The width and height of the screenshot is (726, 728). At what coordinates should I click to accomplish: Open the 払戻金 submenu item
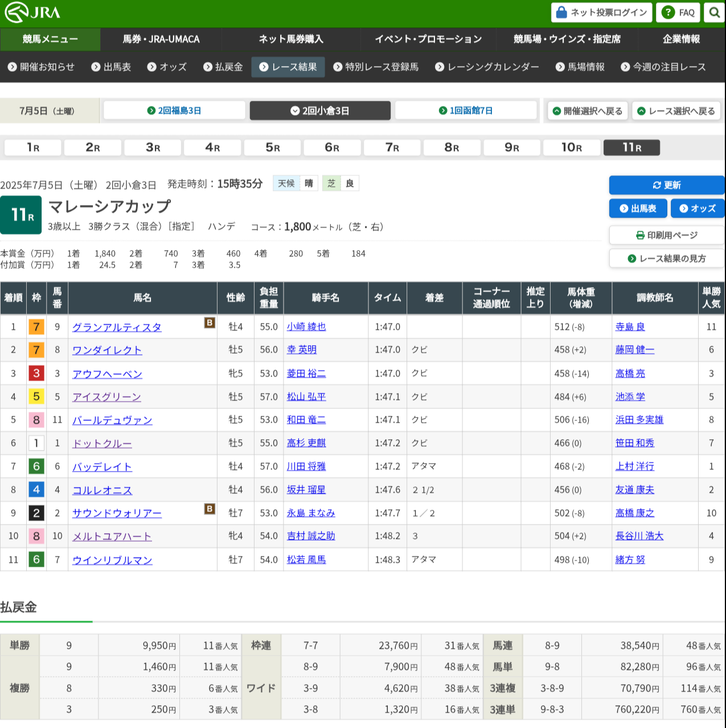(x=223, y=67)
